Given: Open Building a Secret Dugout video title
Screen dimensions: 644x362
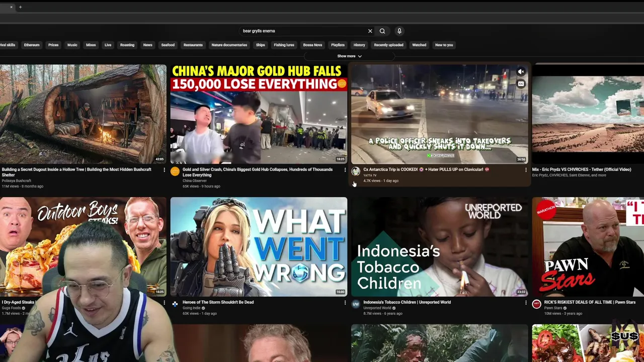Looking at the screenshot, I should [x=76, y=172].
